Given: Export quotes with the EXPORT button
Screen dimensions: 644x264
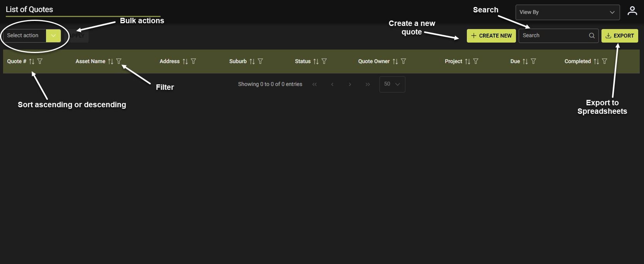Looking at the screenshot, I should click(x=620, y=36).
